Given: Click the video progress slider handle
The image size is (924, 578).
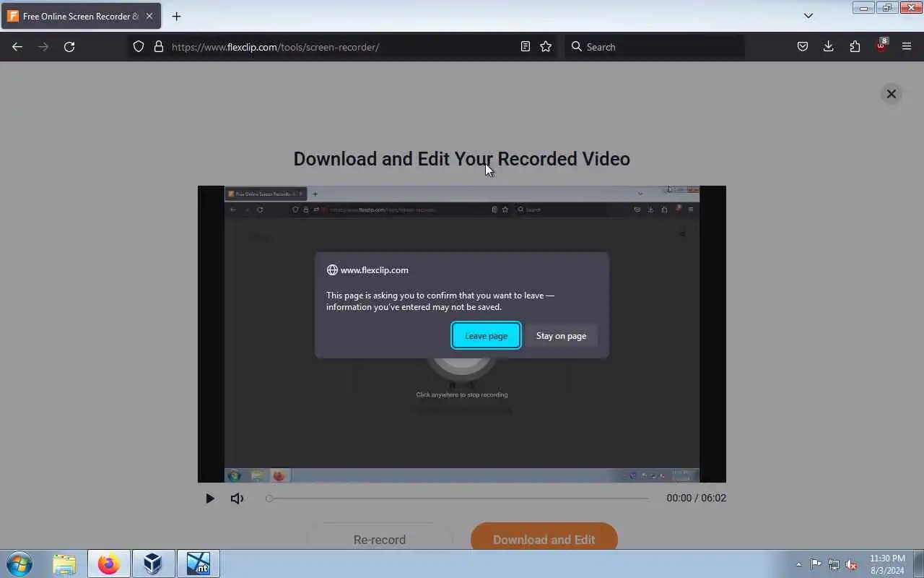Looking at the screenshot, I should click(269, 499).
